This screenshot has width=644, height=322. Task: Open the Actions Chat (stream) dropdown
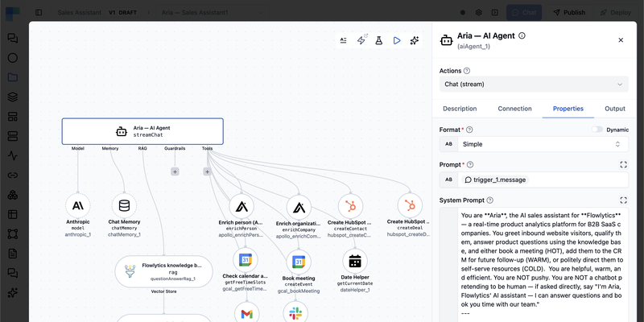point(534,85)
